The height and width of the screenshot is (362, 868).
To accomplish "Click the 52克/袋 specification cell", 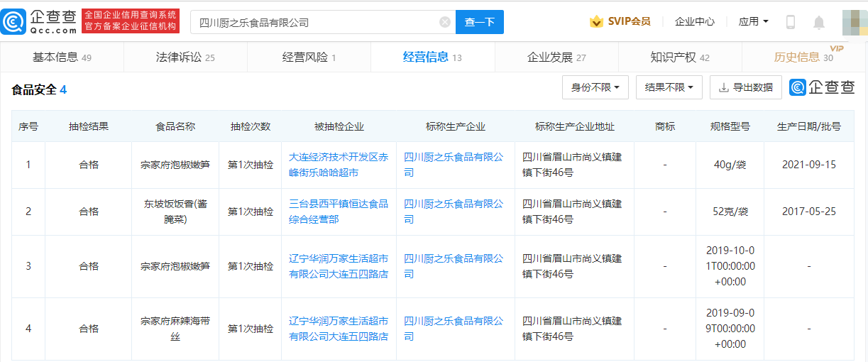I will tap(730, 212).
